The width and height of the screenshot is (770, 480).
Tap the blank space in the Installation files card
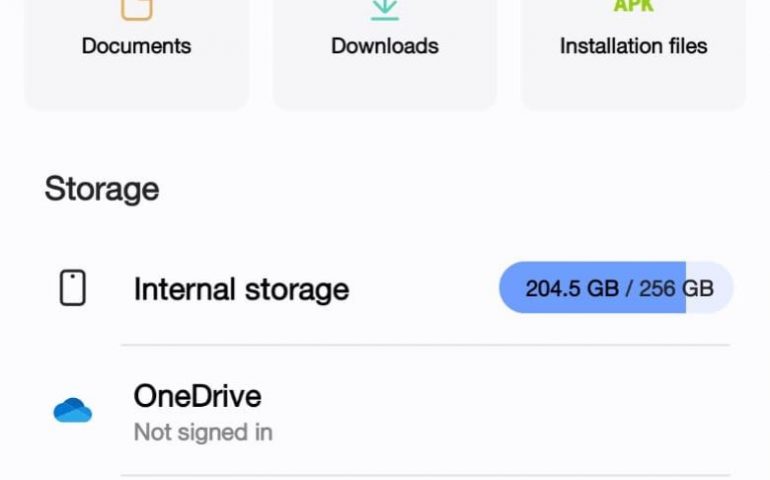click(633, 83)
